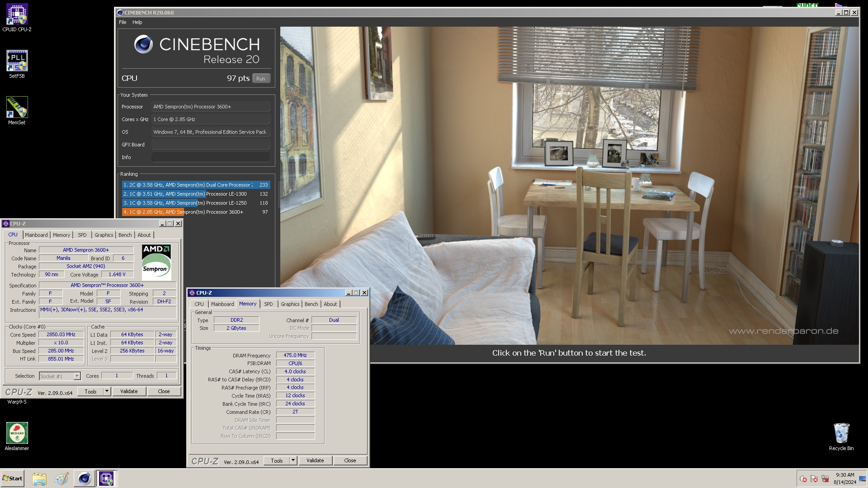Click Tools button in CPU-Z Memory window
Screen dimensions: 868x488
277,461
